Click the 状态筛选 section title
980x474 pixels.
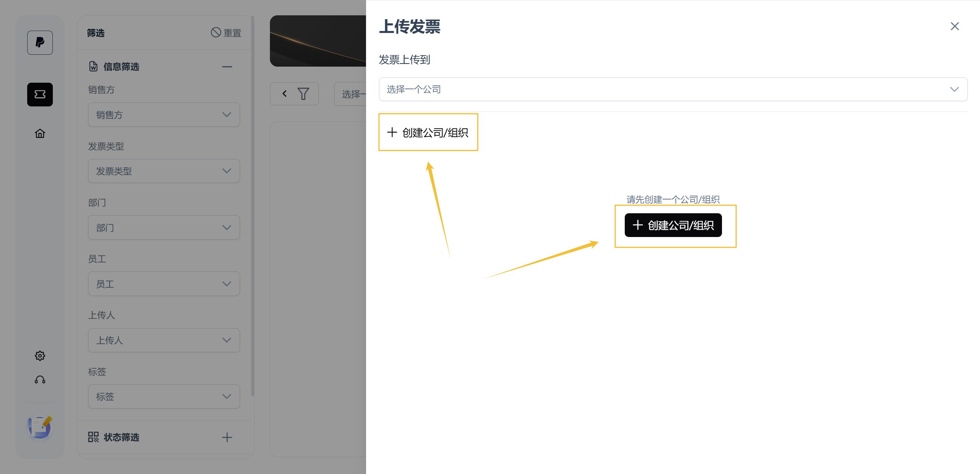[x=121, y=437]
